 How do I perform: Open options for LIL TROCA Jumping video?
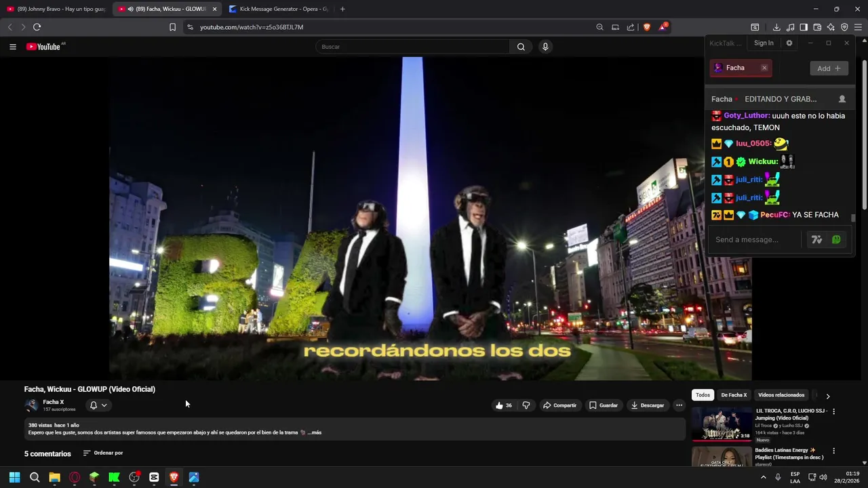(x=833, y=411)
